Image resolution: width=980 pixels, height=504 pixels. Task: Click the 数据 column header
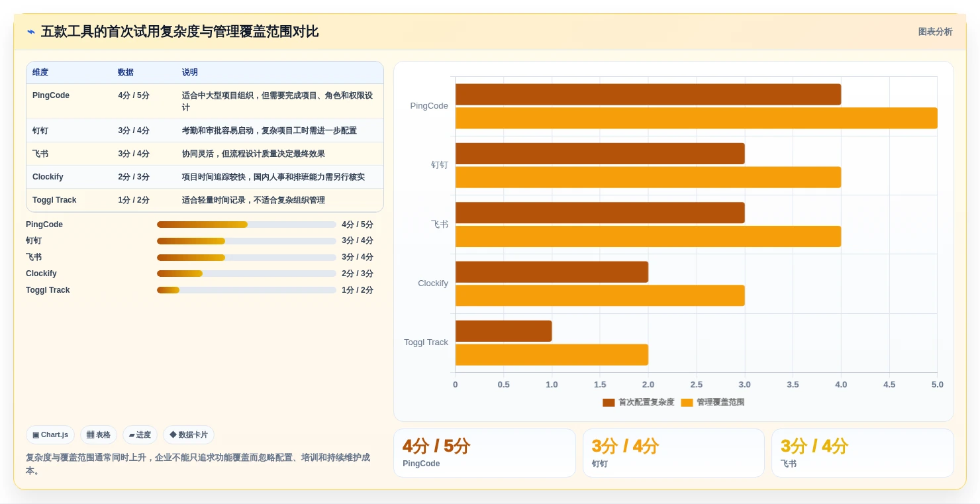126,72
